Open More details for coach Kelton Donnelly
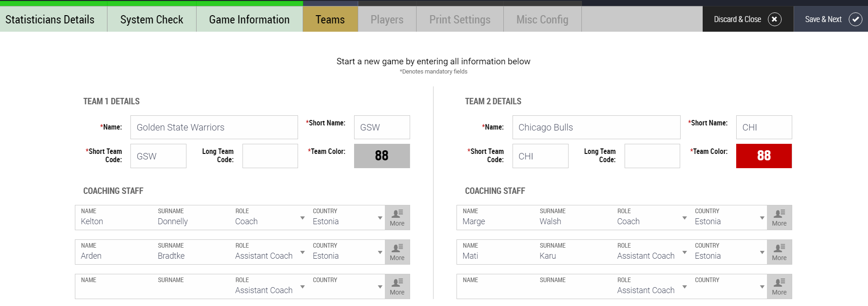Image resolution: width=868 pixels, height=306 pixels. (397, 217)
